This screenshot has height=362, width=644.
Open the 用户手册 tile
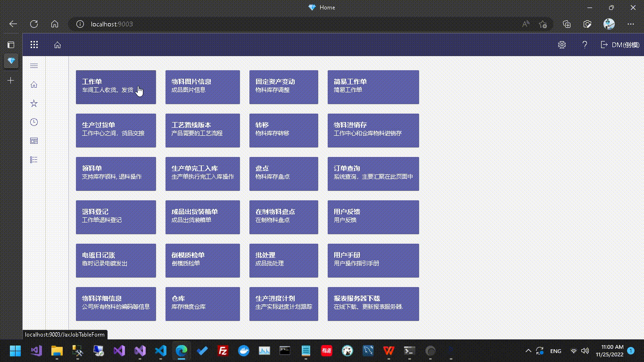tap(373, 261)
